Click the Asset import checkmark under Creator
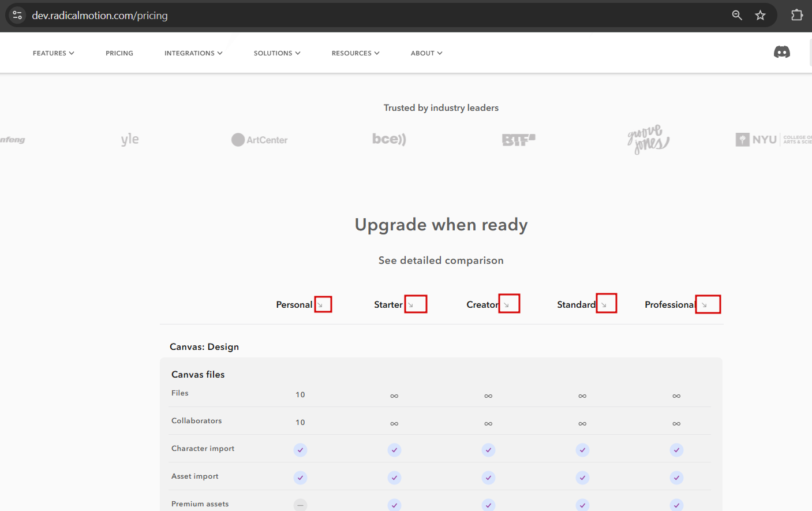Viewport: 812px width, 511px height. click(x=488, y=478)
